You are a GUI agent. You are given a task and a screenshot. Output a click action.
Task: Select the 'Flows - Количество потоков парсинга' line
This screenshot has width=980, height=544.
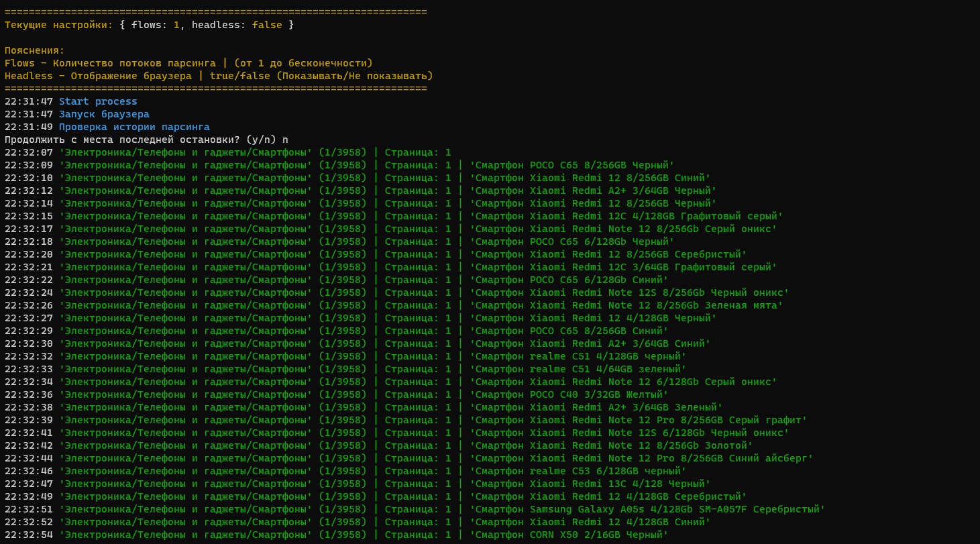pos(188,63)
